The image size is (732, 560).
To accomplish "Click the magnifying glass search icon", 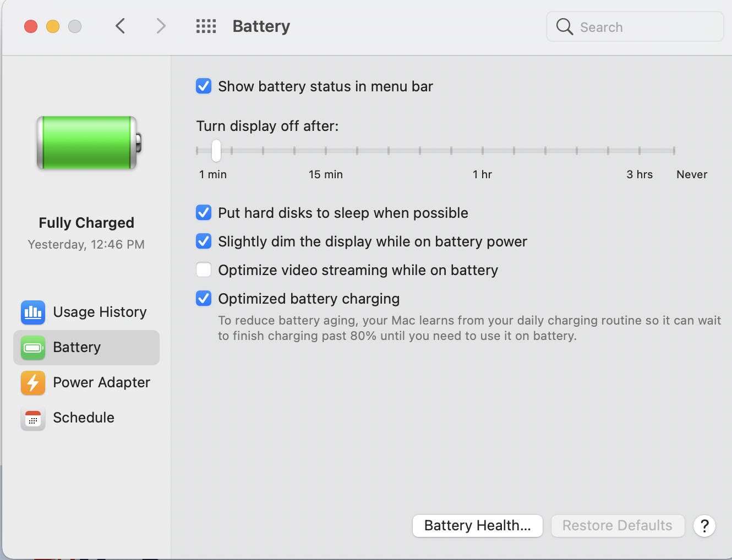I will pos(565,26).
